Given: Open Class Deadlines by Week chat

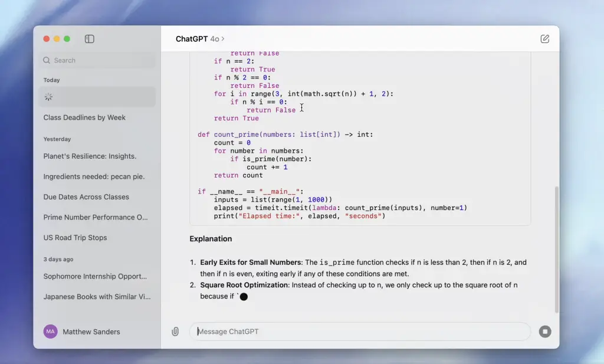Looking at the screenshot, I should coord(84,117).
